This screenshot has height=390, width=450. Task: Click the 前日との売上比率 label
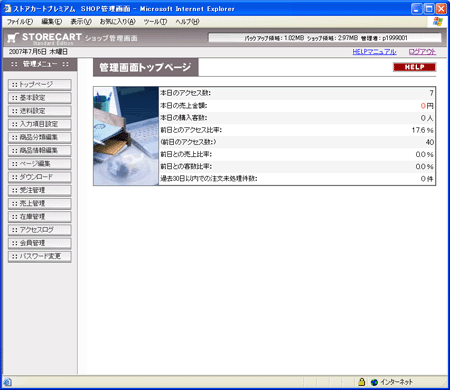pos(186,154)
